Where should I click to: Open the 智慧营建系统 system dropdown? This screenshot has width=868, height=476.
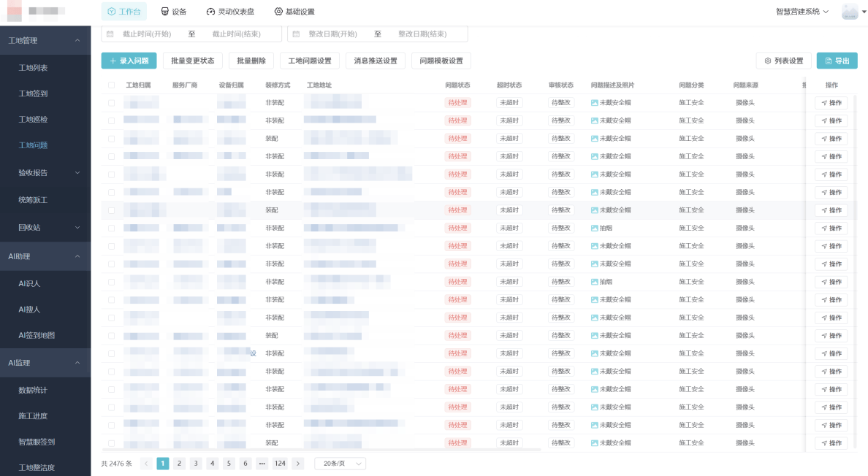802,12
